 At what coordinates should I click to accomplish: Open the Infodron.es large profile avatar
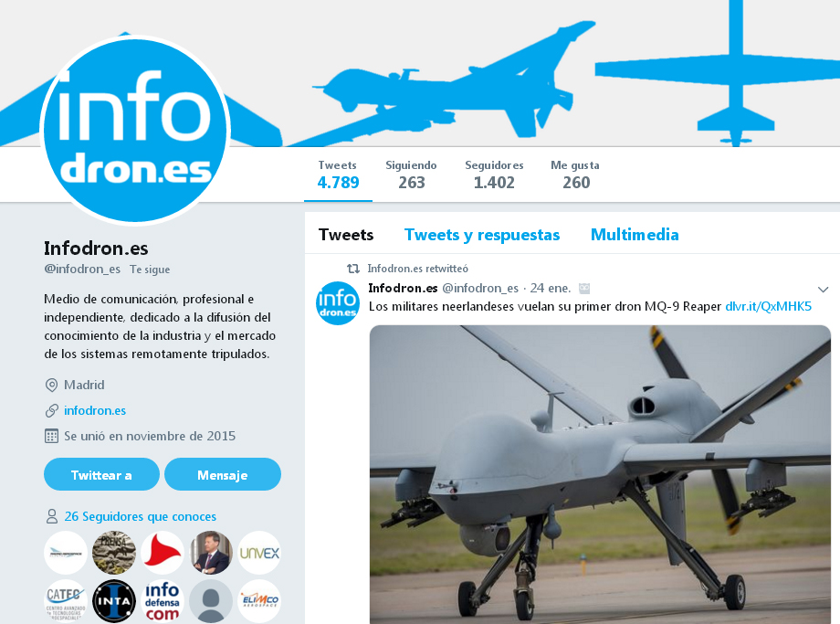click(135, 131)
